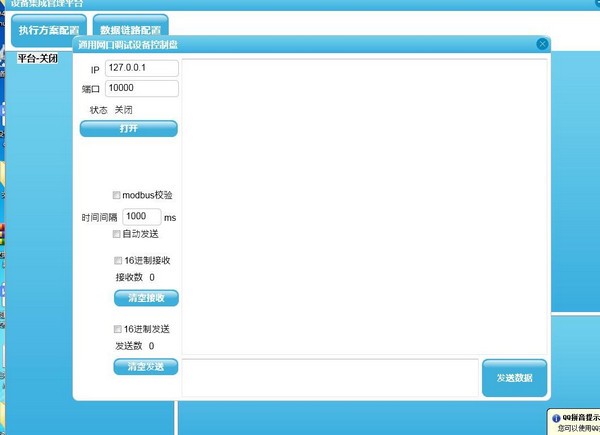Click the IP address field showing 127.0.0.1
The width and height of the screenshot is (600, 435).
pyautogui.click(x=141, y=67)
